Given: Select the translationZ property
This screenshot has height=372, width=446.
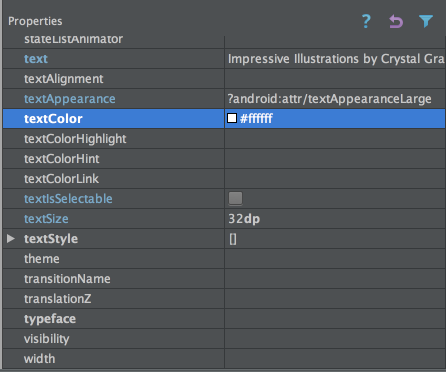Looking at the screenshot, I should 57,299.
